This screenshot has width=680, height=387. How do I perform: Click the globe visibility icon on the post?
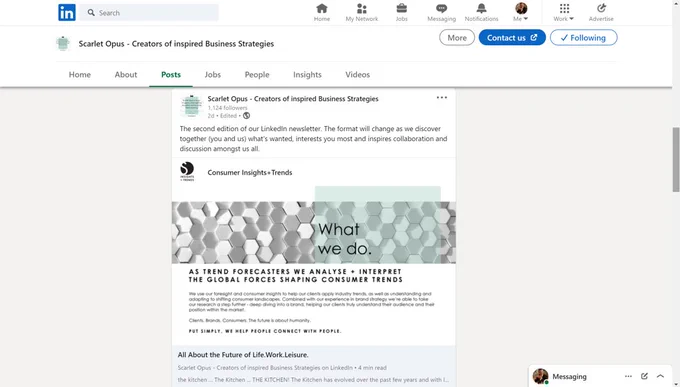click(246, 116)
